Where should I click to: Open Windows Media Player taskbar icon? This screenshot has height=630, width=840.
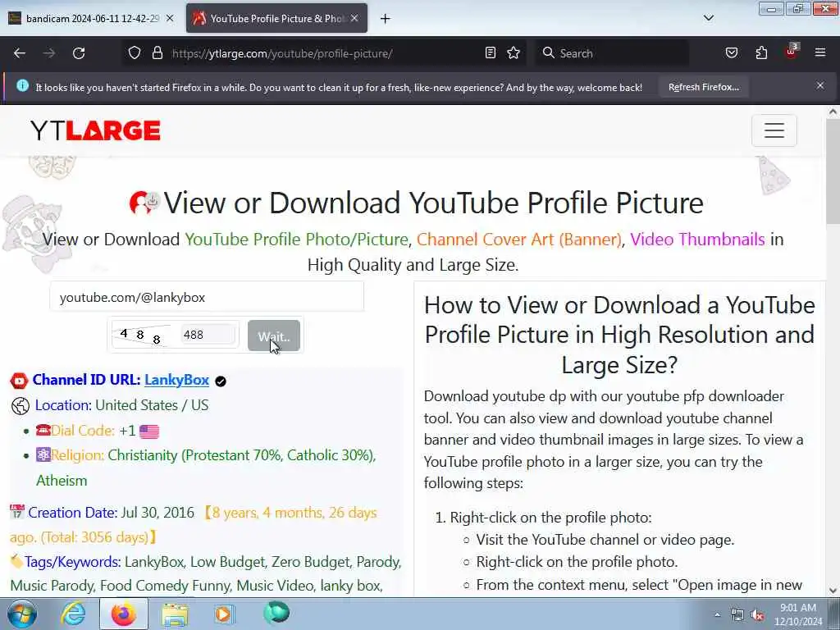(224, 614)
